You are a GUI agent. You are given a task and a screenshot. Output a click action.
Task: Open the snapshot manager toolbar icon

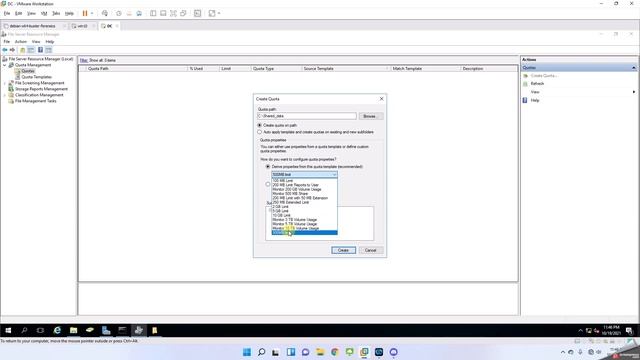coord(139,13)
